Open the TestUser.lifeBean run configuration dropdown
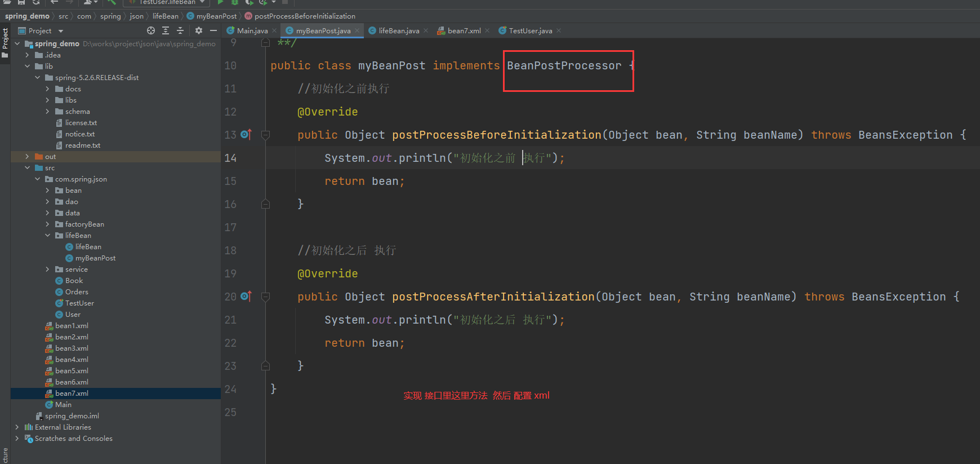The image size is (980, 464). click(x=167, y=2)
